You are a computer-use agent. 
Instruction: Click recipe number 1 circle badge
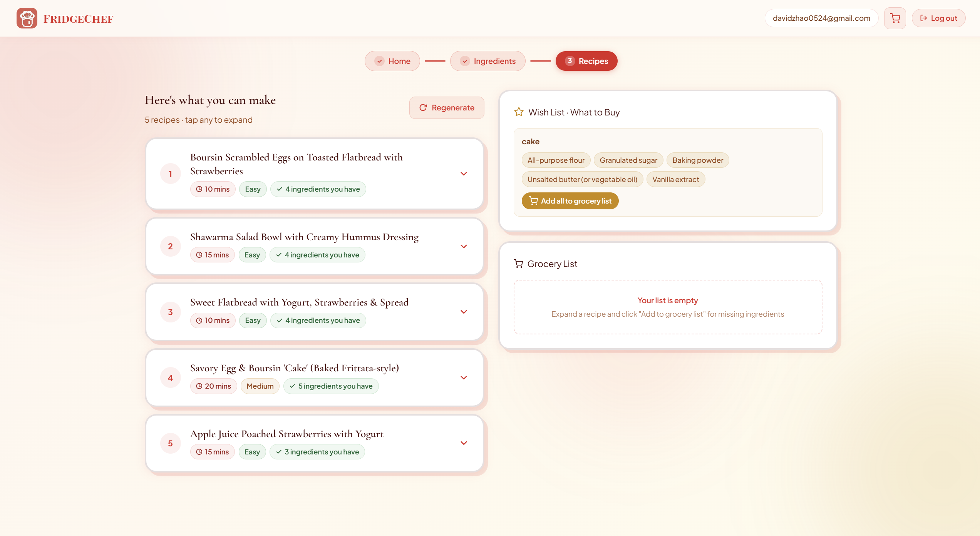tap(170, 174)
